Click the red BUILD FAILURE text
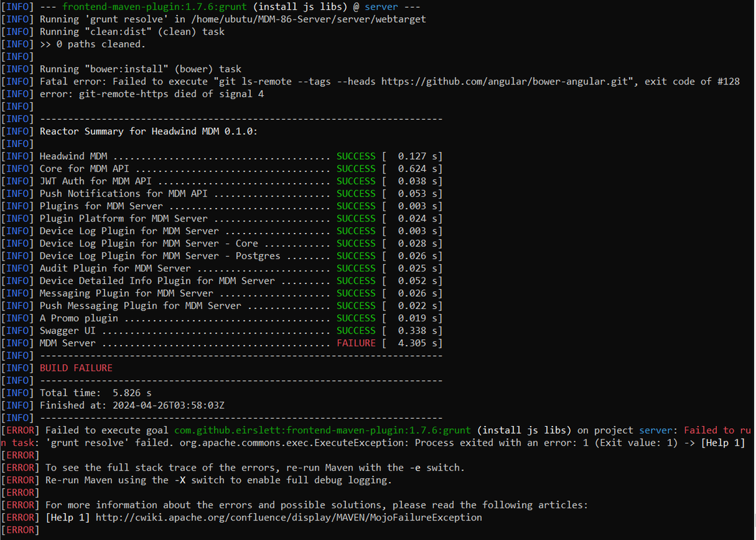Viewport: 756px width, 540px height. tap(76, 368)
